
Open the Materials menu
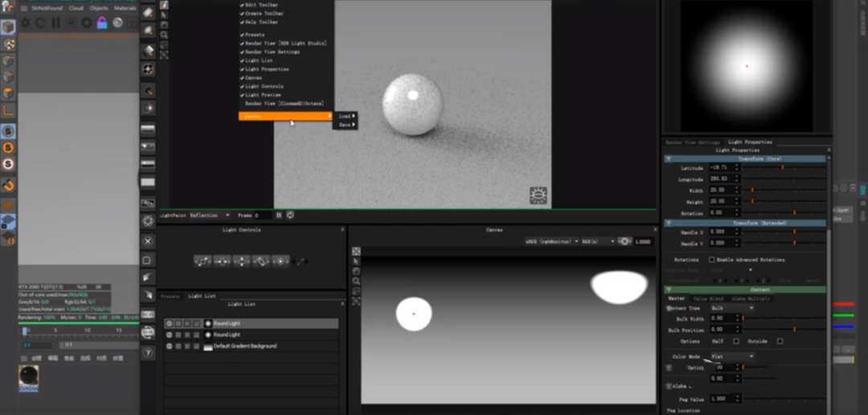click(x=125, y=7)
